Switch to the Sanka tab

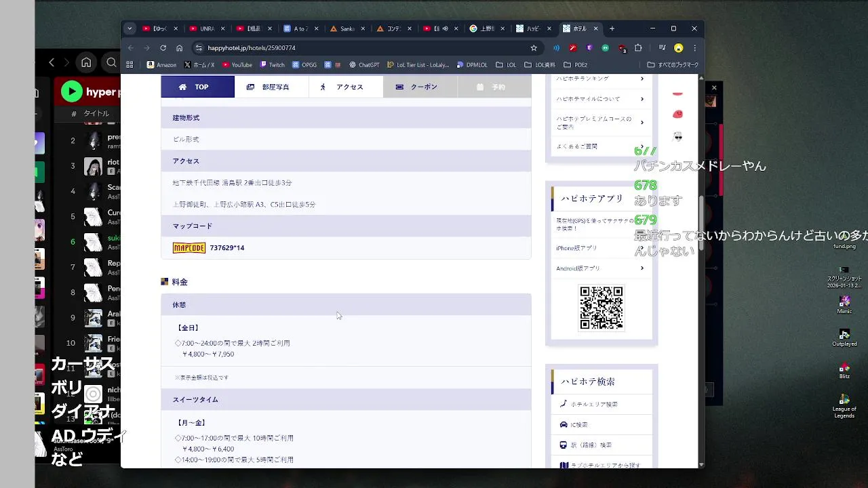[347, 28]
